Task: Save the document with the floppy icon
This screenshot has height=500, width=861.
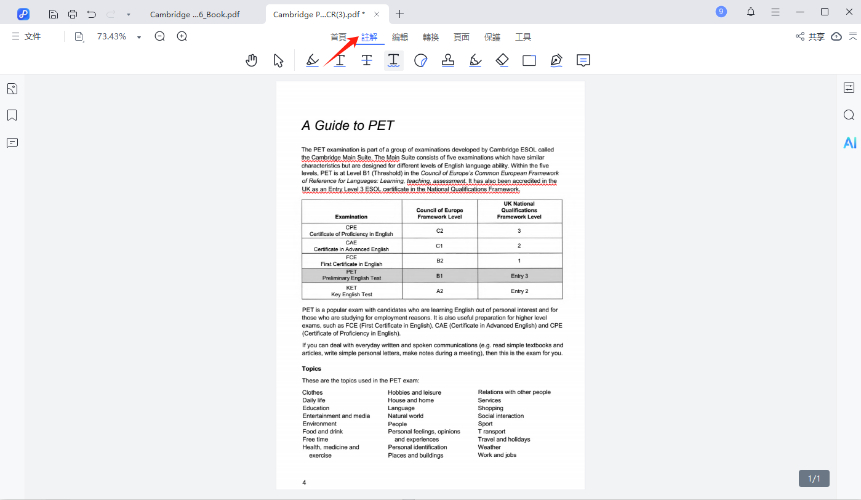Action: point(53,14)
